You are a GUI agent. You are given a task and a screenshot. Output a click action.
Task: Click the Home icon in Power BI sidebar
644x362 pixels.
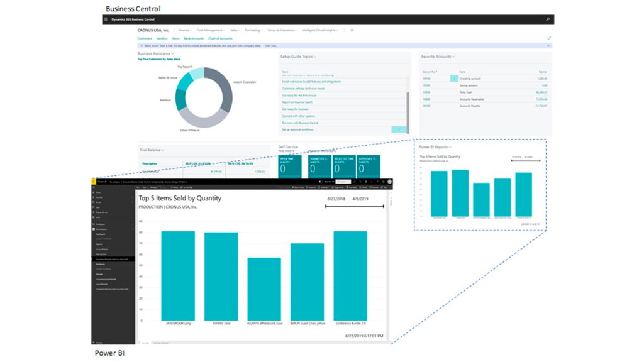(x=94, y=192)
